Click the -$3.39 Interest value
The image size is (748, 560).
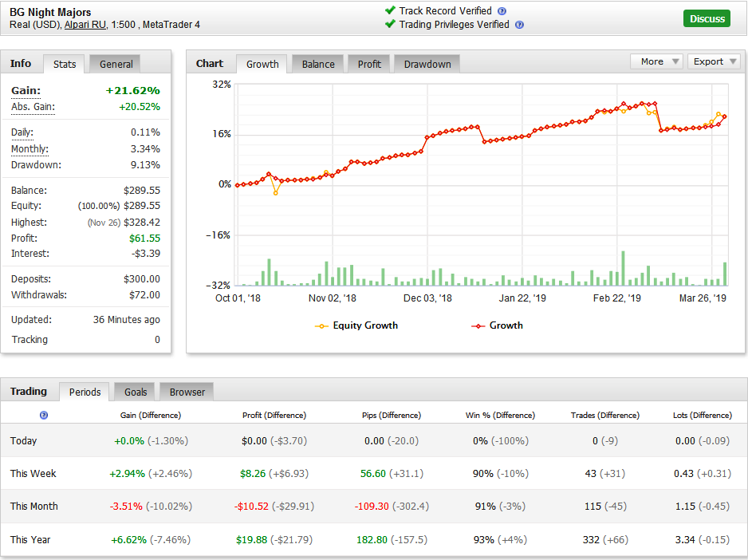click(x=146, y=254)
